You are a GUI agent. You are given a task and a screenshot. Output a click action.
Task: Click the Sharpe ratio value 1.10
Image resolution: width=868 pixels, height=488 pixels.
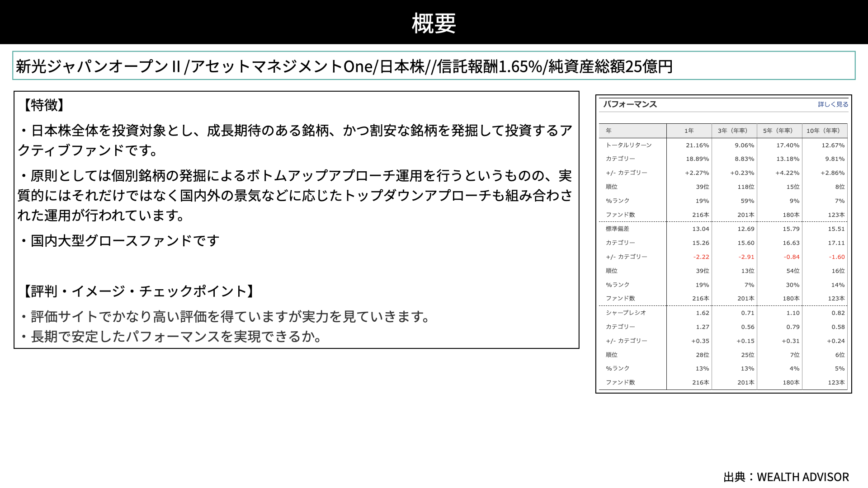point(793,313)
